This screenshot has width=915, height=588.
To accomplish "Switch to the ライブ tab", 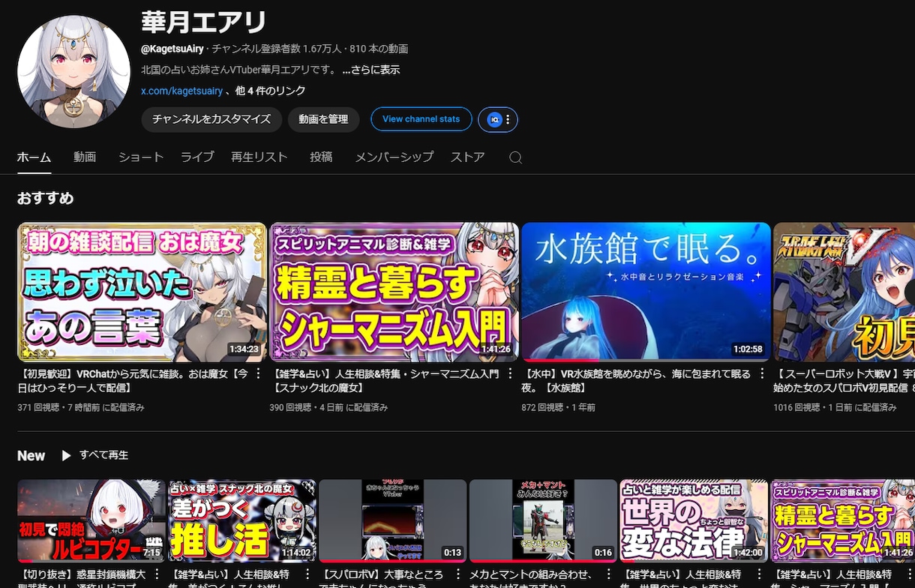I will coord(197,157).
